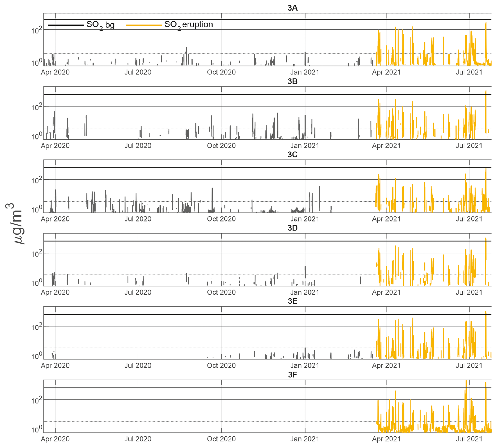Click the 3F panel title

point(292,375)
